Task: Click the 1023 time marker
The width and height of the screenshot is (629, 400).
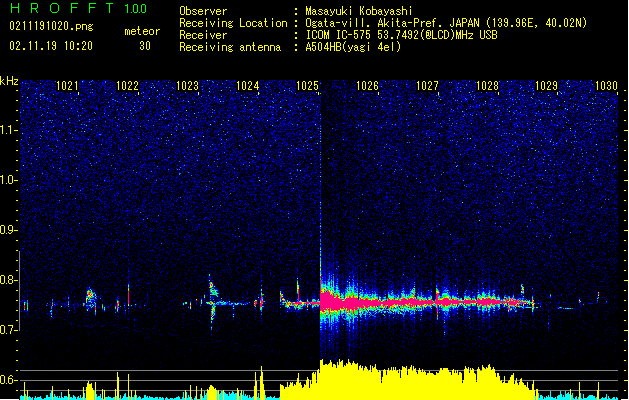Action: tap(187, 86)
